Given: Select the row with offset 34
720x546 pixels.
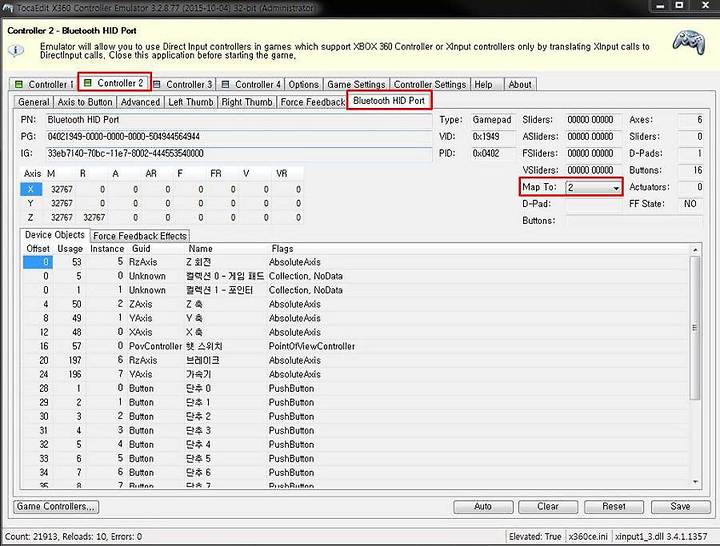Looking at the screenshot, I should tap(356, 473).
